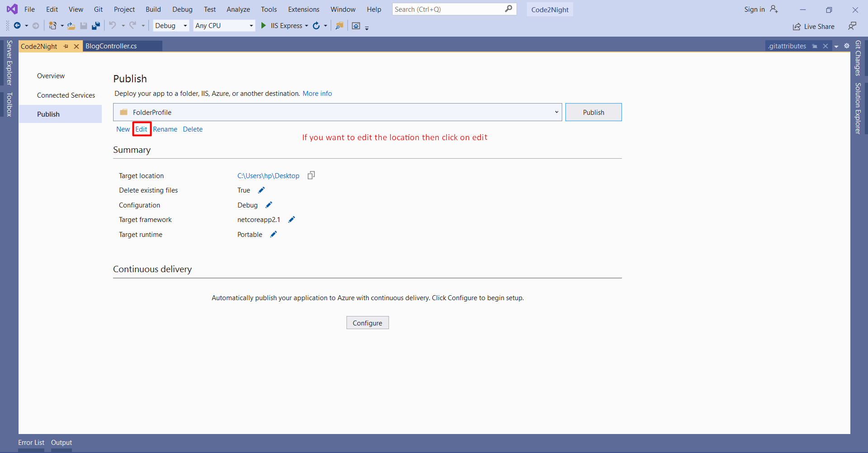Click the Publish button
The height and width of the screenshot is (453, 868).
pos(593,112)
